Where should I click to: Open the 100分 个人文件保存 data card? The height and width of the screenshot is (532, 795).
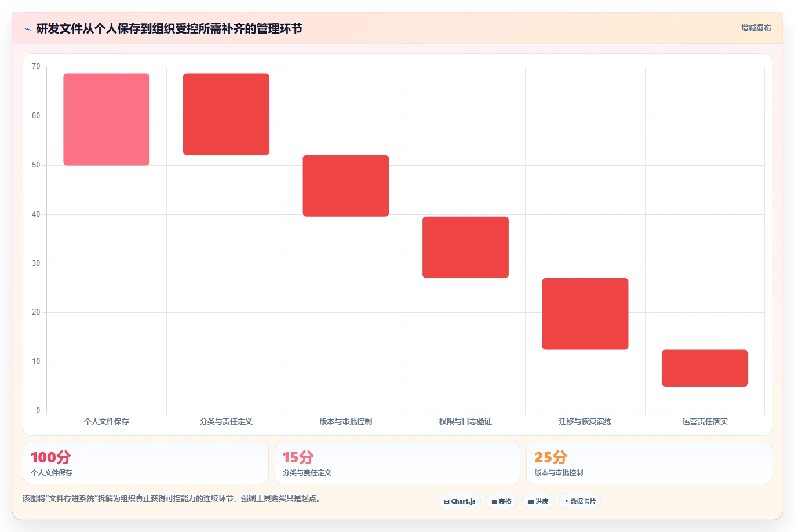pos(145,463)
